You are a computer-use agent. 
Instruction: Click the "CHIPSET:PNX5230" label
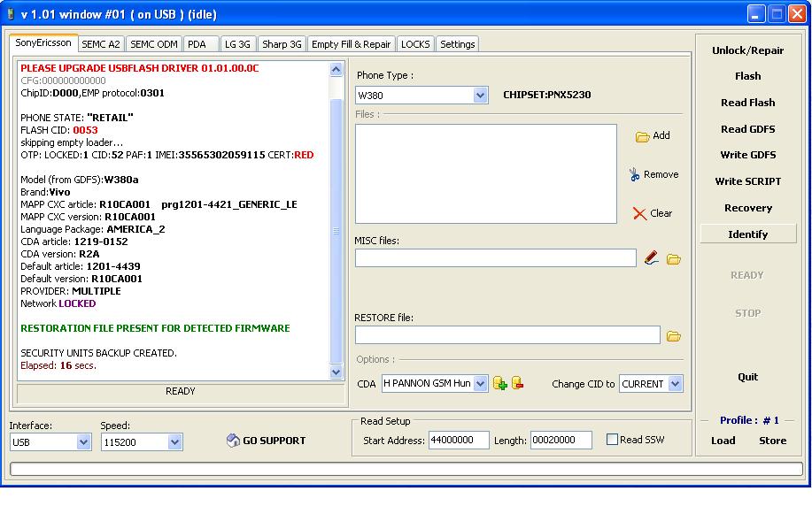547,95
